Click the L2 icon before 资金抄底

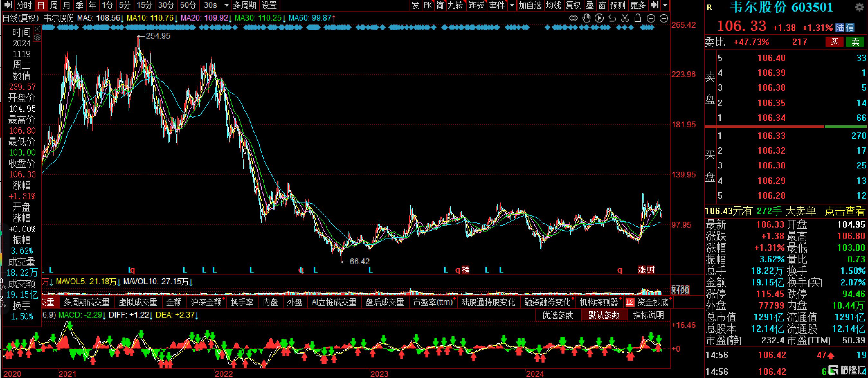[629, 302]
